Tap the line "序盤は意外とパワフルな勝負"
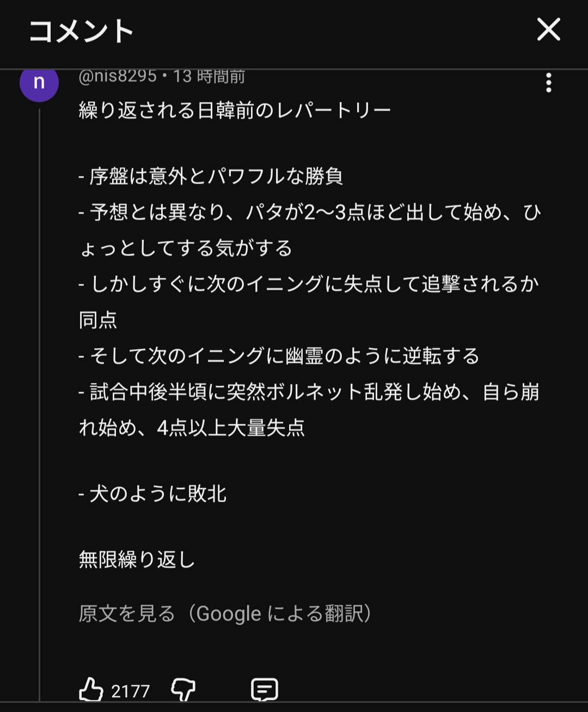 pyautogui.click(x=215, y=177)
